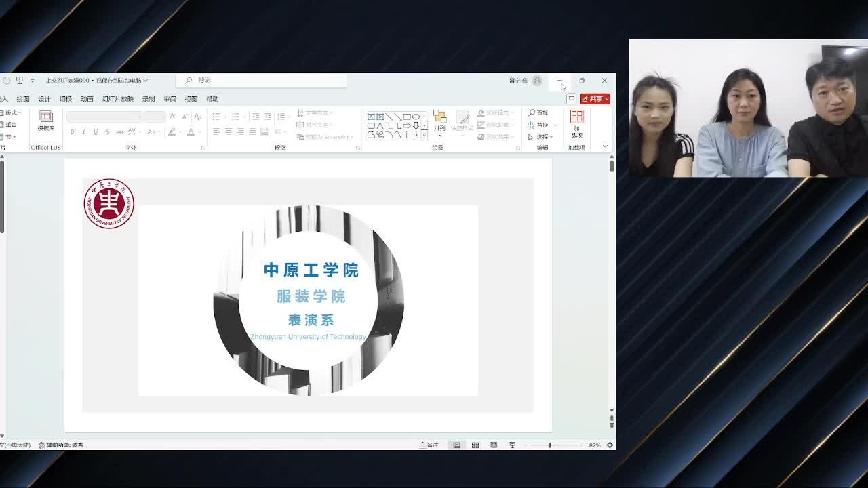Image resolution: width=868 pixels, height=488 pixels.
Task: Open customize quick access toolbar arrow
Action: pos(32,81)
